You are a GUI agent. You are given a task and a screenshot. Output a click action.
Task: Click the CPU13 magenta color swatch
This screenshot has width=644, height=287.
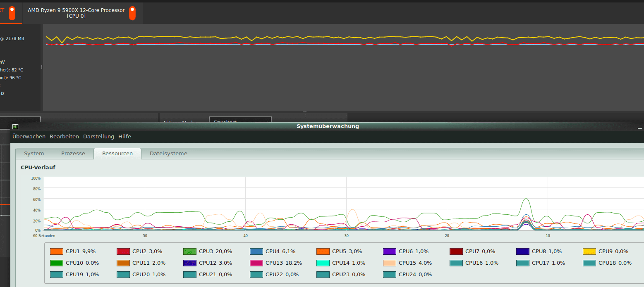coord(256,263)
